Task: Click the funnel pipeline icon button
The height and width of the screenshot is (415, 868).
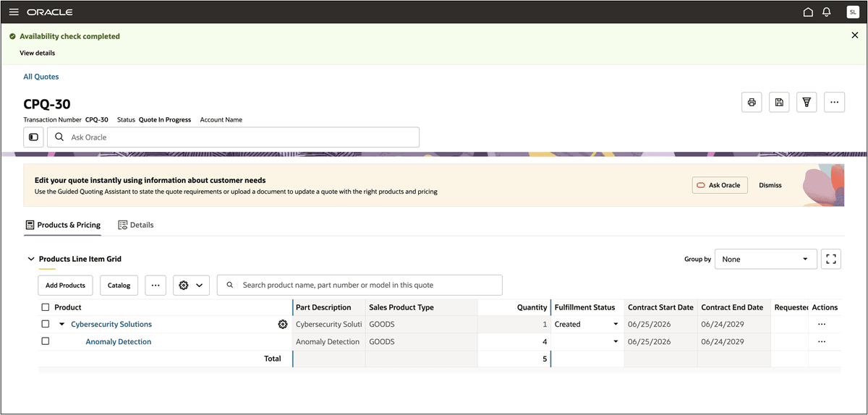Action: tap(807, 103)
